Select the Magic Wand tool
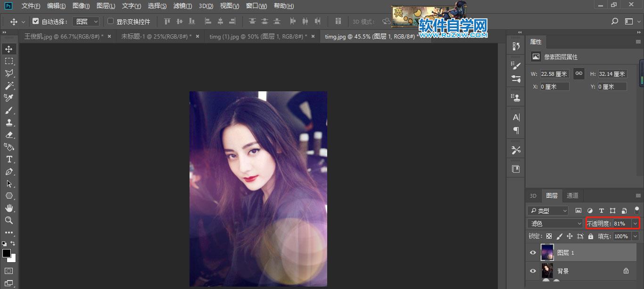 9,86
